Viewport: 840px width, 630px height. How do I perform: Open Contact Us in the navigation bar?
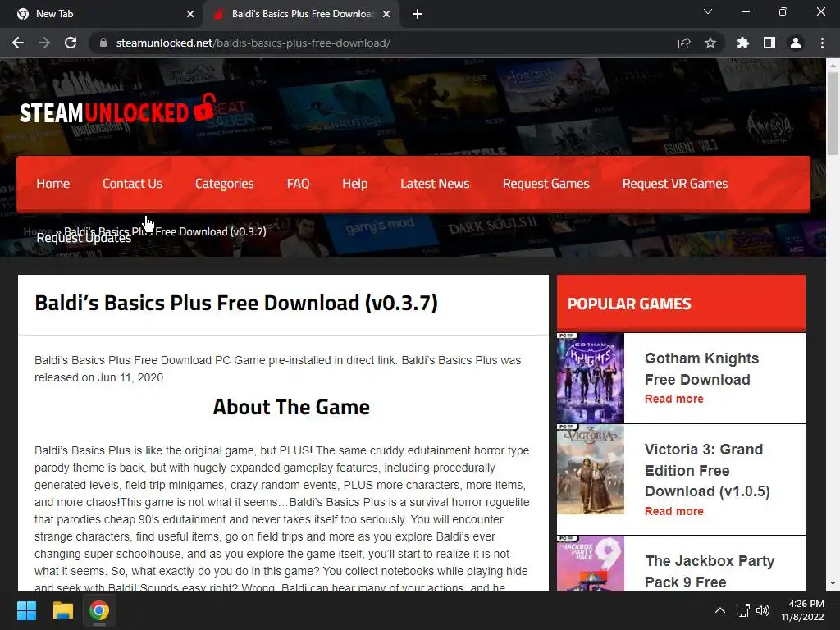click(132, 184)
